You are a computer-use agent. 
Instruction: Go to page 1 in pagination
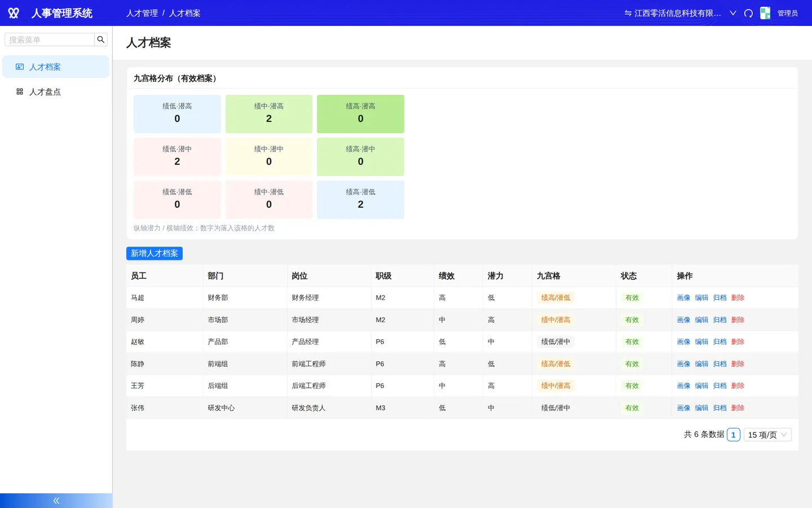pyautogui.click(x=734, y=435)
